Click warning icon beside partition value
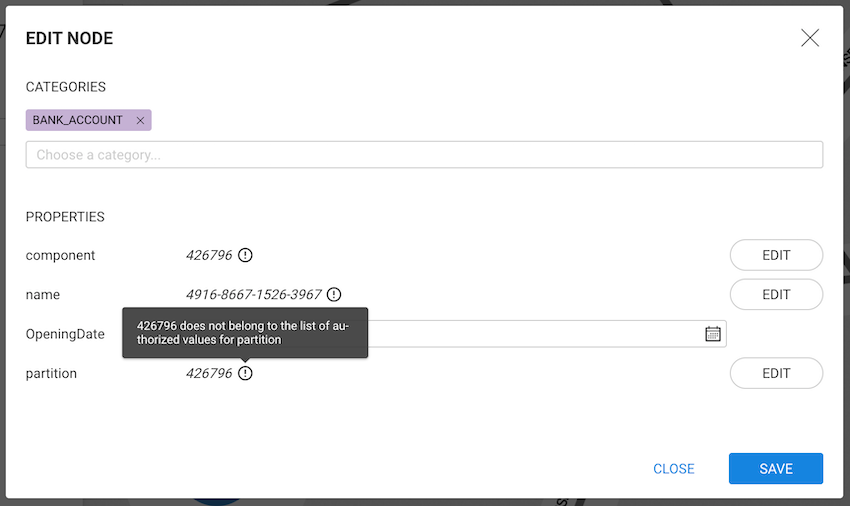850x506 pixels. click(245, 373)
